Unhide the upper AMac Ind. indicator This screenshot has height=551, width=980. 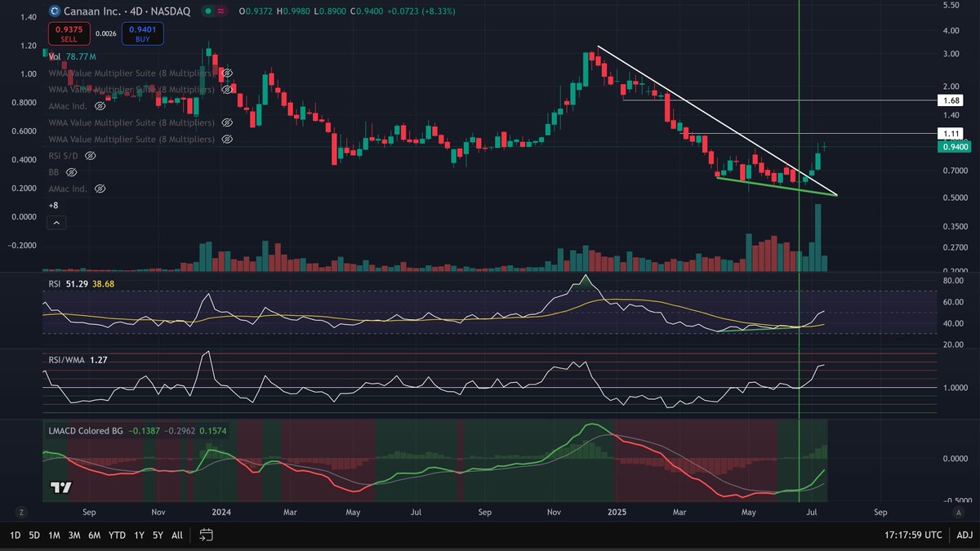(100, 106)
